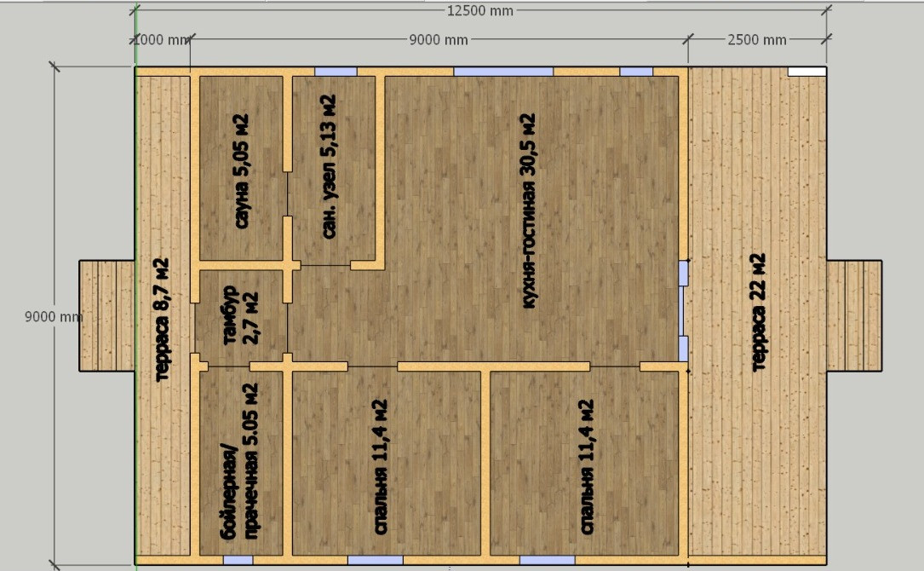This screenshot has height=571, width=924.
Task: Click the wide kitchen top wall window
Action: pos(503,72)
